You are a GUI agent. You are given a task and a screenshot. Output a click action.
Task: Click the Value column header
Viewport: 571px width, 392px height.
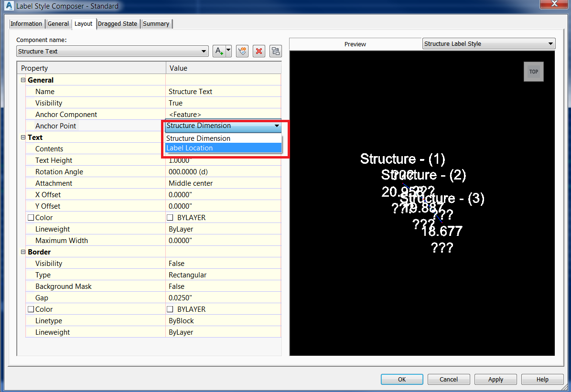(x=224, y=68)
